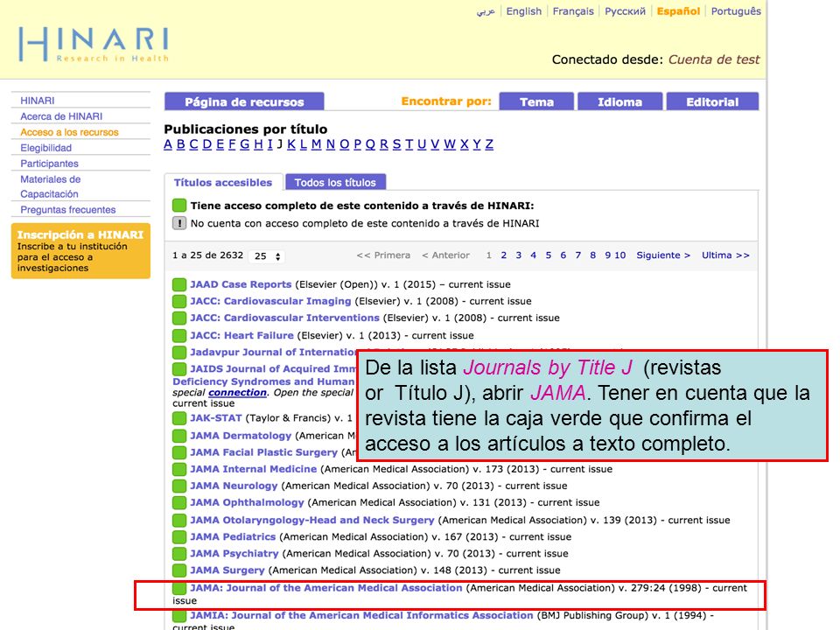
Task: Open Acerca de HINARI sidebar item
Action: [61, 116]
